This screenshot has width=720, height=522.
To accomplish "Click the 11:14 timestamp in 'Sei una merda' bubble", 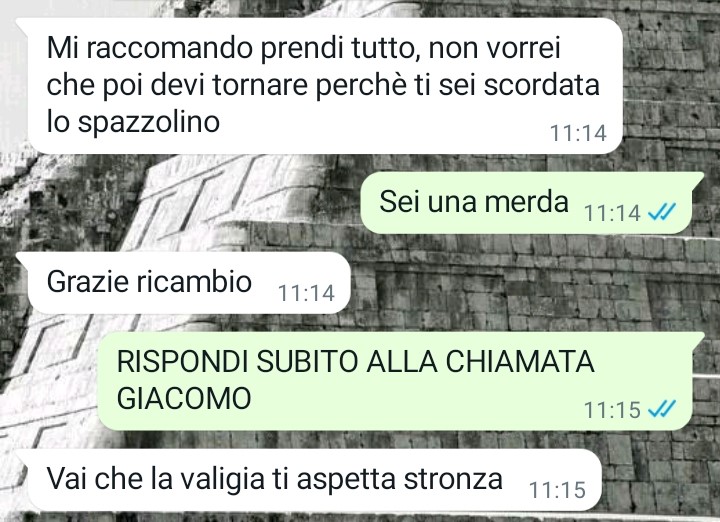I will (x=612, y=213).
